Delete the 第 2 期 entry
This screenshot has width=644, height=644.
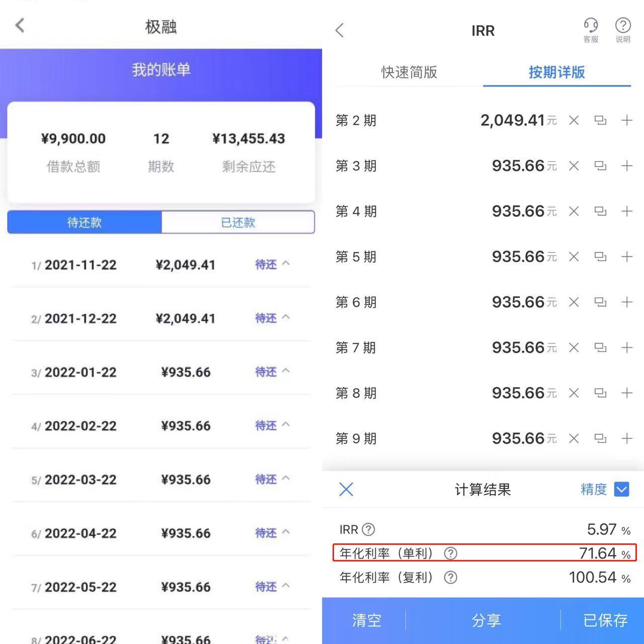574,121
